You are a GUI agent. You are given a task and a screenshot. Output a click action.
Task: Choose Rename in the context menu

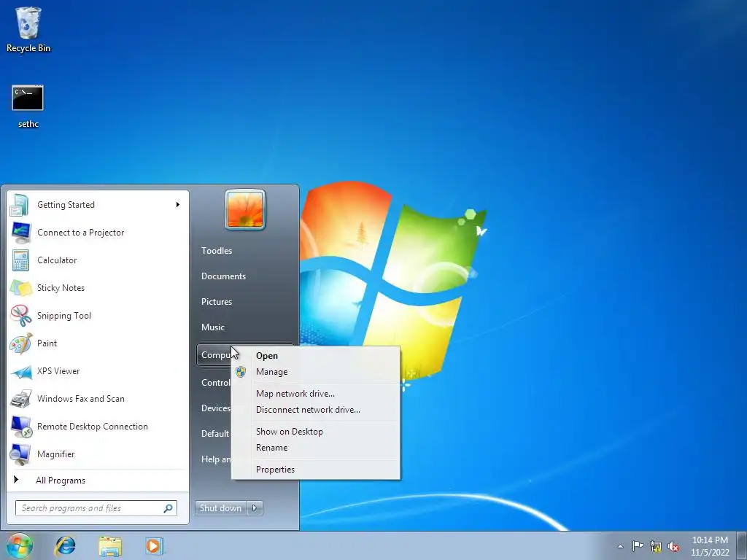316,448
